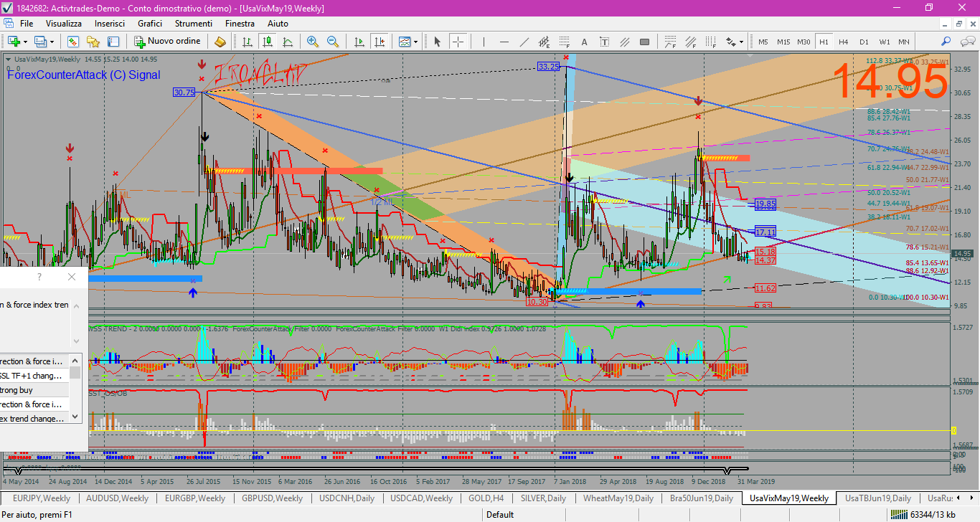Switch chart to candlestick mode
This screenshot has height=522, width=980.
[266, 42]
